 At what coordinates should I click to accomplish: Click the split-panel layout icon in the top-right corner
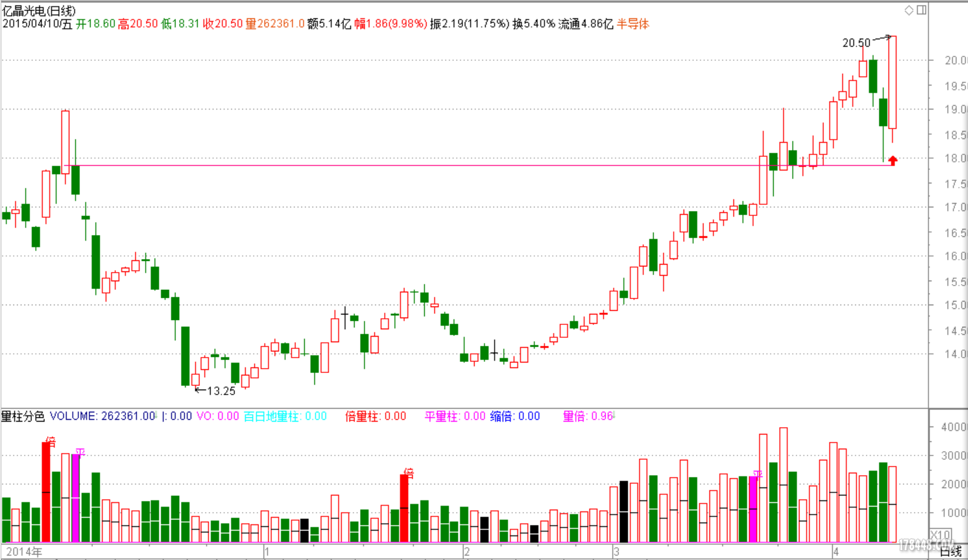(x=922, y=10)
